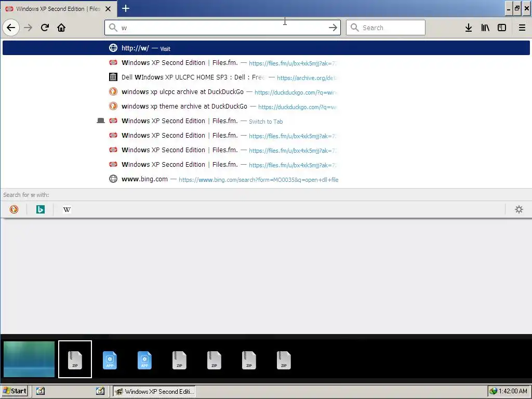
Task: Open the hamburger application menu
Action: (522, 28)
